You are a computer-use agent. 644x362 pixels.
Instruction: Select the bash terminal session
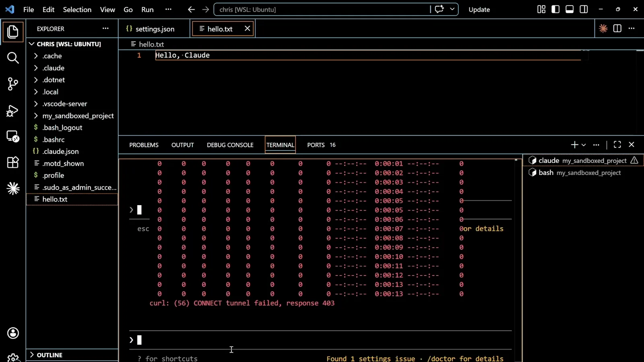(x=583, y=173)
